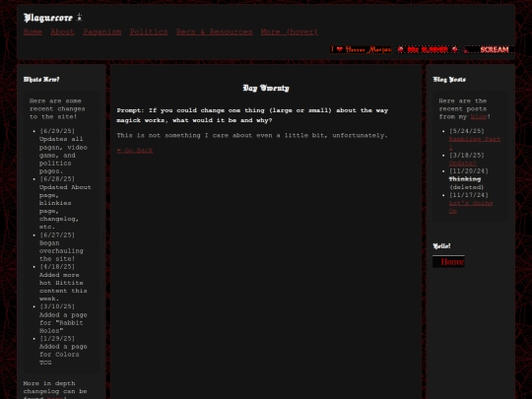The image size is (532, 399).
Task: Open the Update! blog post
Action: pos(462,164)
